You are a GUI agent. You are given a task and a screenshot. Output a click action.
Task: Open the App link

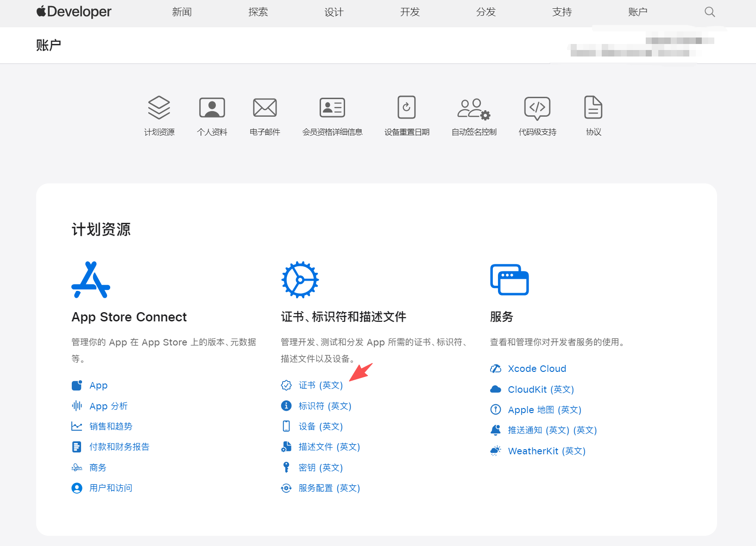(99, 385)
